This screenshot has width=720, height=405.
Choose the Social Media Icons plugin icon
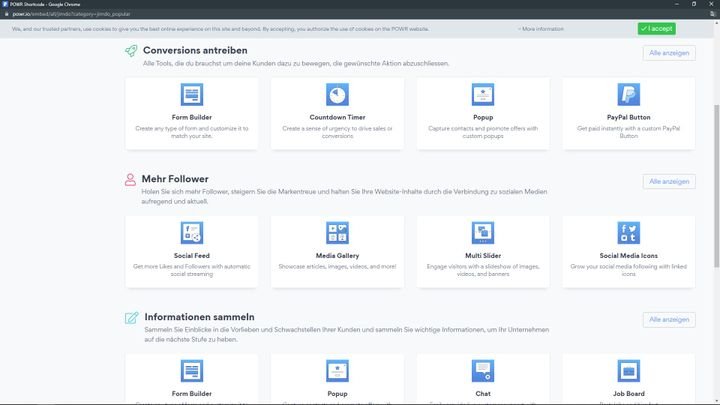(x=629, y=233)
